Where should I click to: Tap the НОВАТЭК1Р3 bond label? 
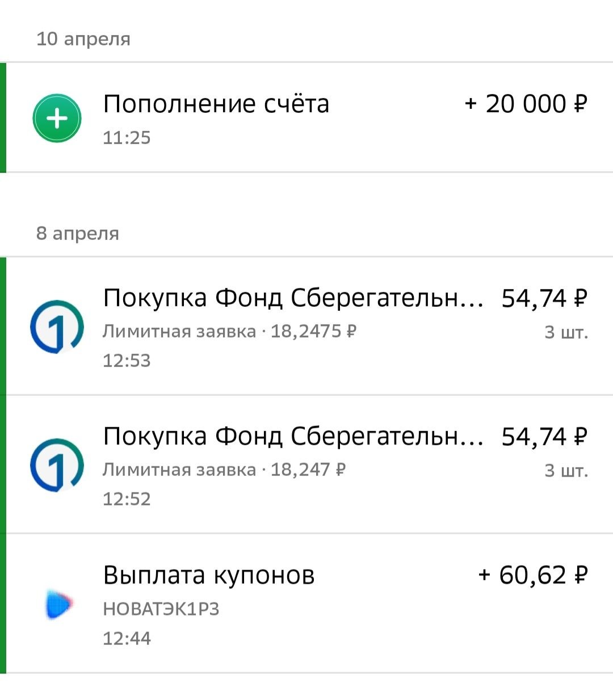[x=161, y=609]
